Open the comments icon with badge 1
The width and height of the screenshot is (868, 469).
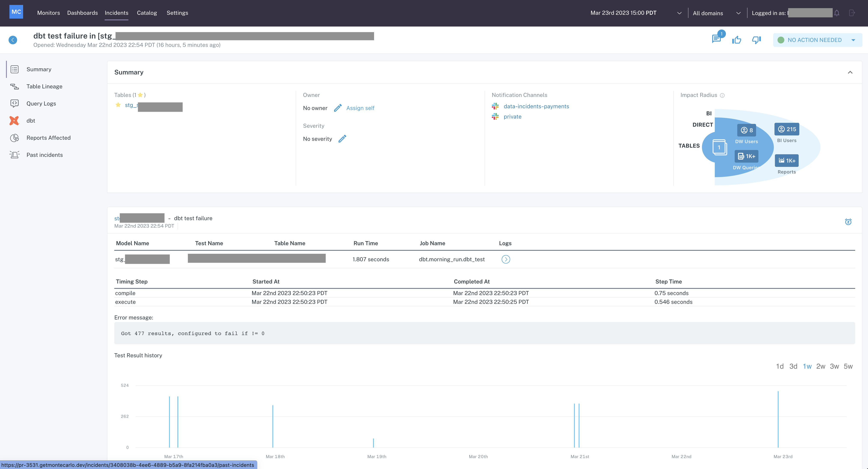click(716, 39)
